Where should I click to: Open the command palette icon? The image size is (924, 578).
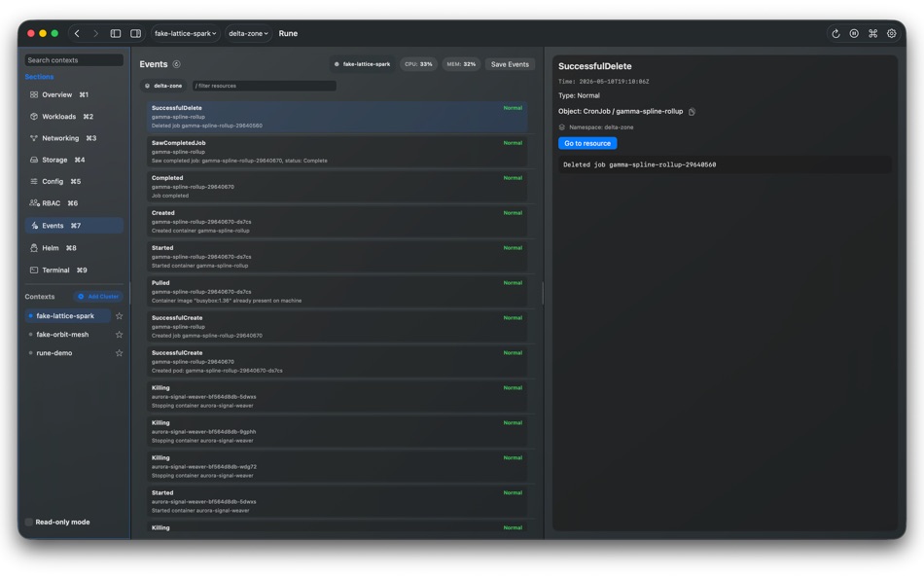click(x=872, y=34)
